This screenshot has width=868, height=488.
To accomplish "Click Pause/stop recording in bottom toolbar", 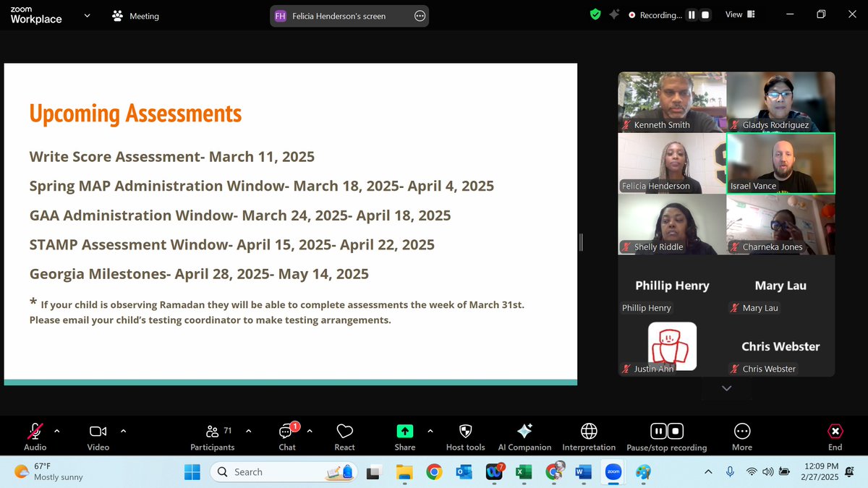I will tap(667, 436).
